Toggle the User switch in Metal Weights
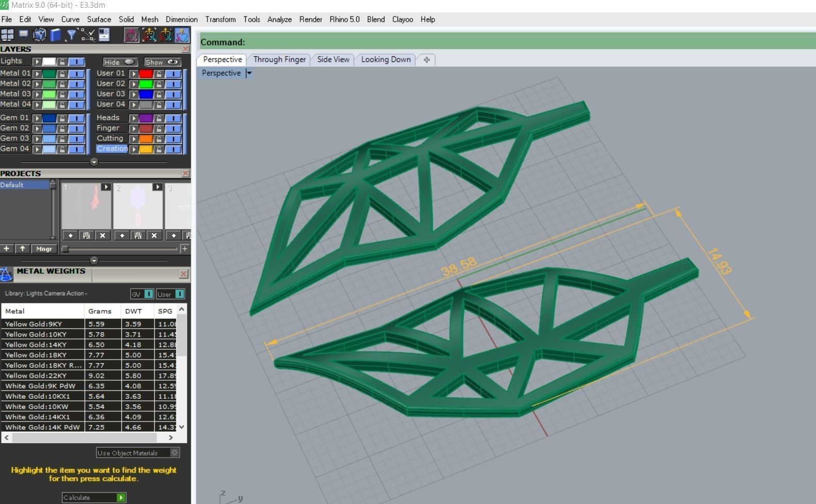The height and width of the screenshot is (504, 816). [x=180, y=294]
